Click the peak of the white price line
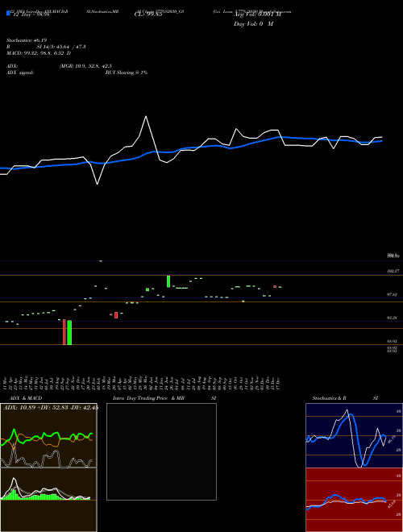 (146, 117)
